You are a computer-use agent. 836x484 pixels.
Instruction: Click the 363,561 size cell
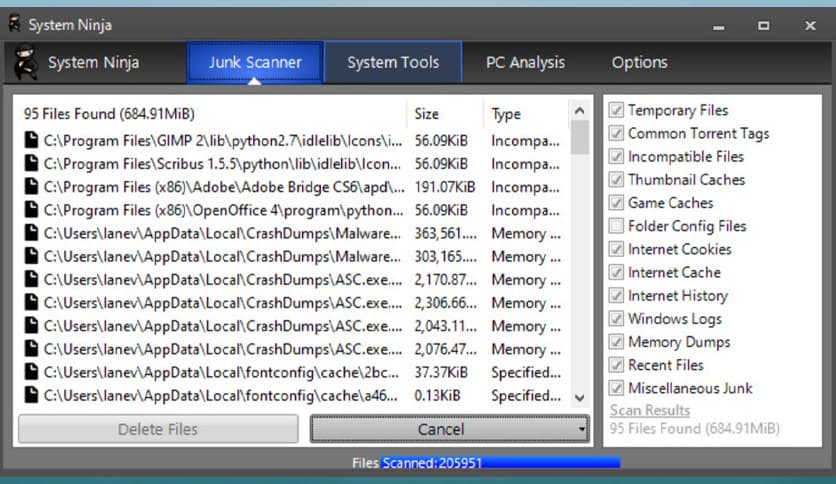(x=446, y=233)
